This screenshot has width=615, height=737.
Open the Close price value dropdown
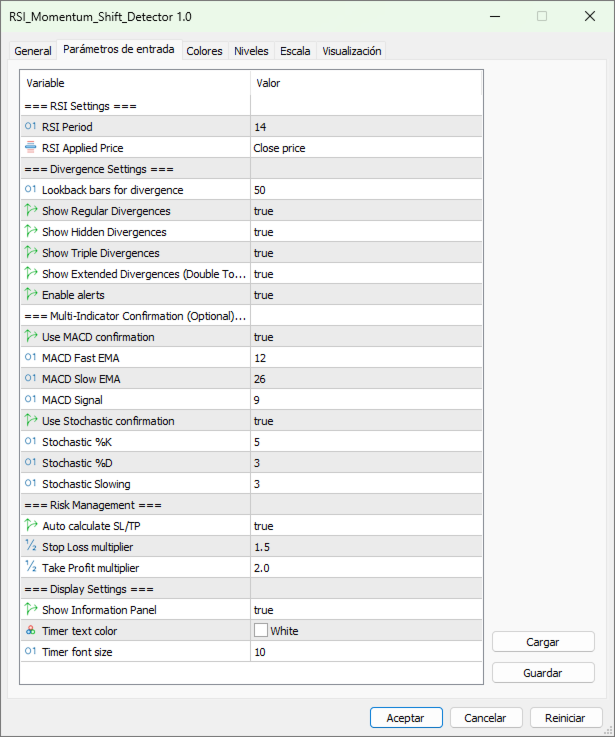coord(366,148)
